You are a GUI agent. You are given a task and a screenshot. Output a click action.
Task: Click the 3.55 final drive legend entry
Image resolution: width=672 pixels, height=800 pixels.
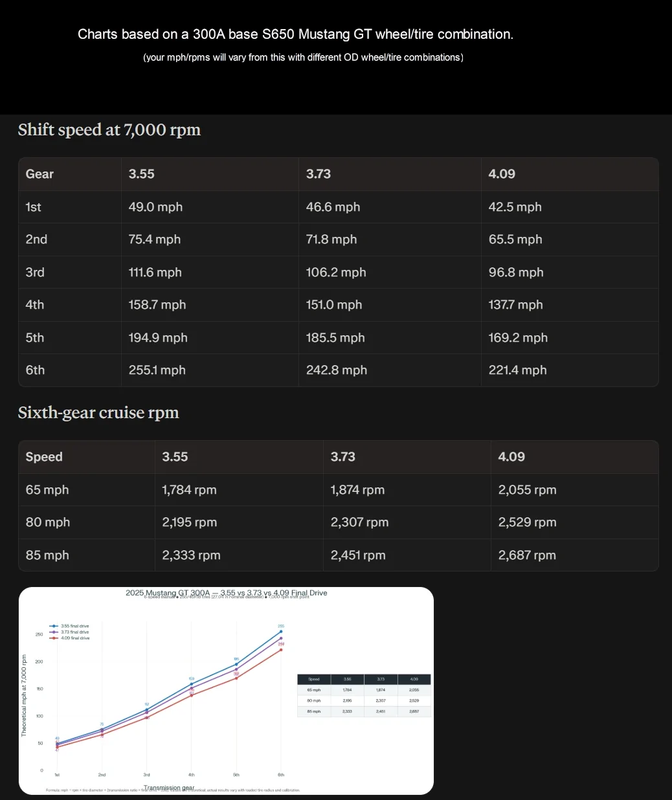point(70,626)
